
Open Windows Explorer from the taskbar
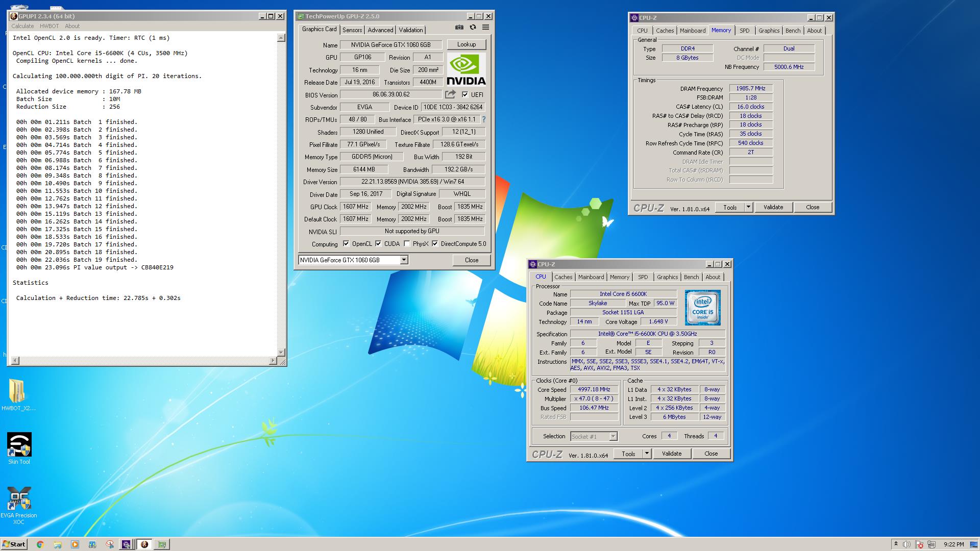tap(58, 544)
